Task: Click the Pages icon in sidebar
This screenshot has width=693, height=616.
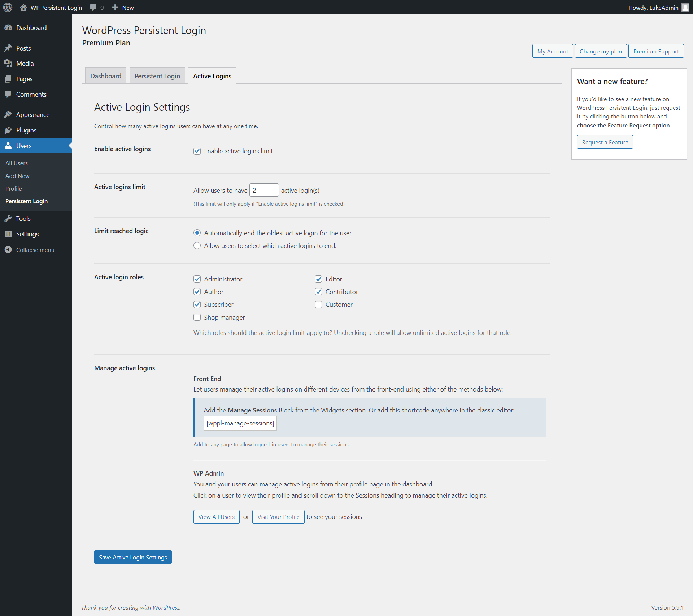Action: [x=8, y=79]
